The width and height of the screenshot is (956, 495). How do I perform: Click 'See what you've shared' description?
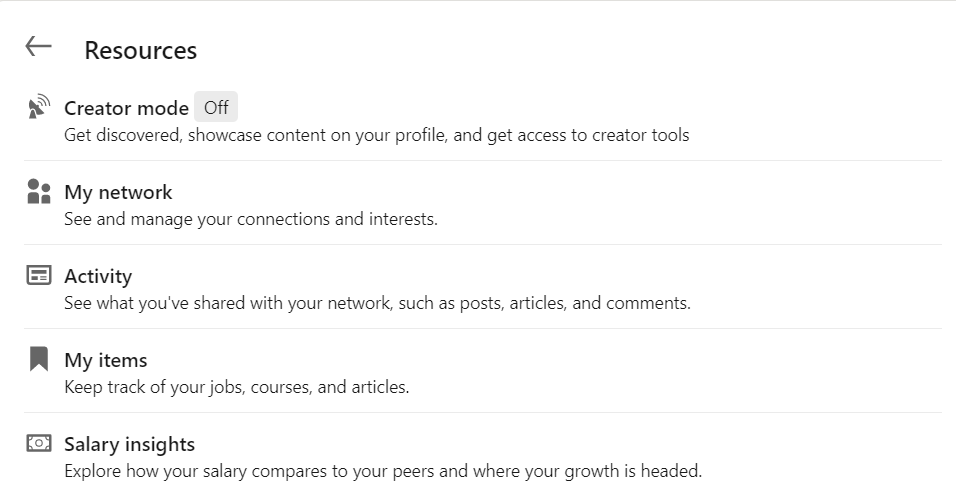377,303
